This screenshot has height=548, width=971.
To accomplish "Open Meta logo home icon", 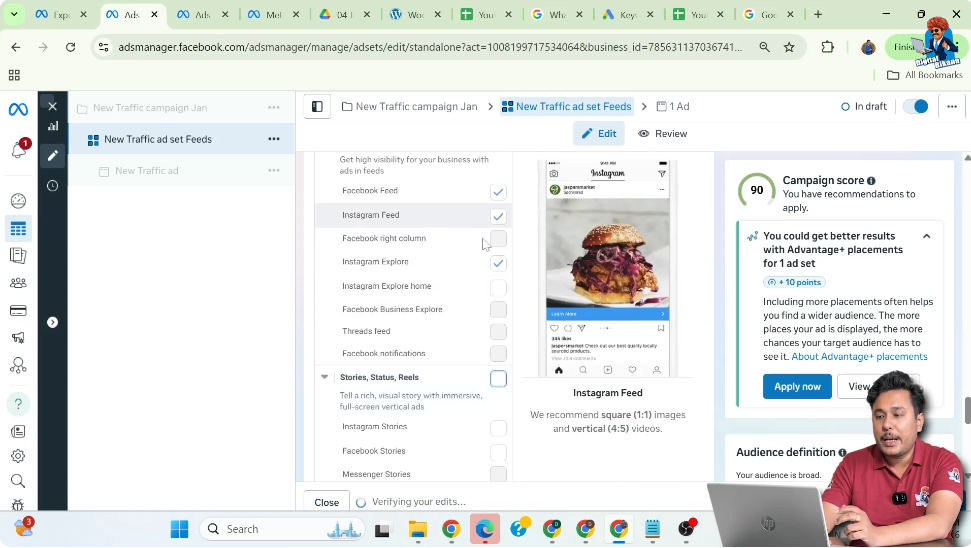I will (x=18, y=110).
